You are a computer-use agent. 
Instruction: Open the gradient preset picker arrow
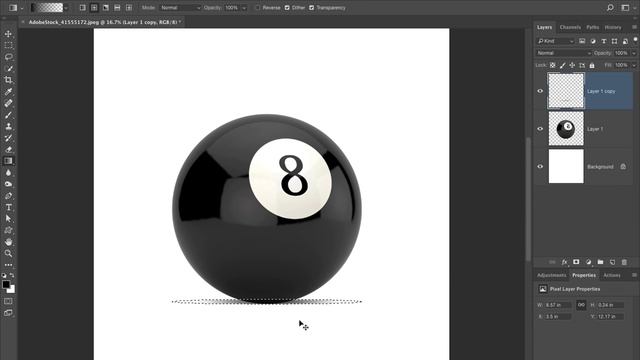tap(66, 8)
